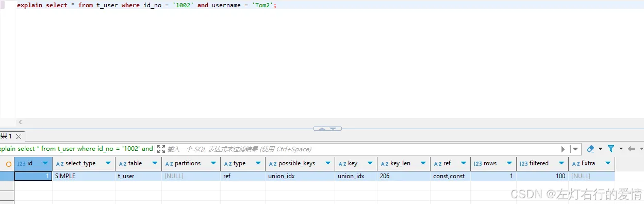Open the partitions column filter dropdown
The width and height of the screenshot is (644, 204).
[x=213, y=163]
